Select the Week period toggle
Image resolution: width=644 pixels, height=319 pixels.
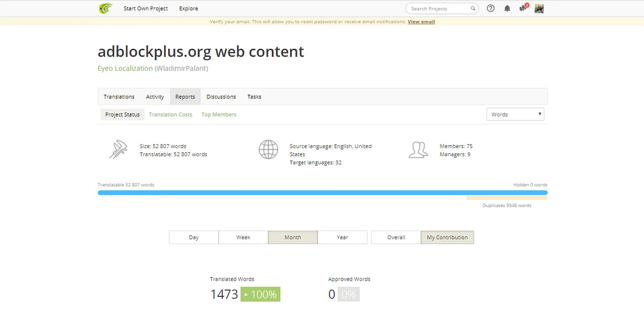244,237
